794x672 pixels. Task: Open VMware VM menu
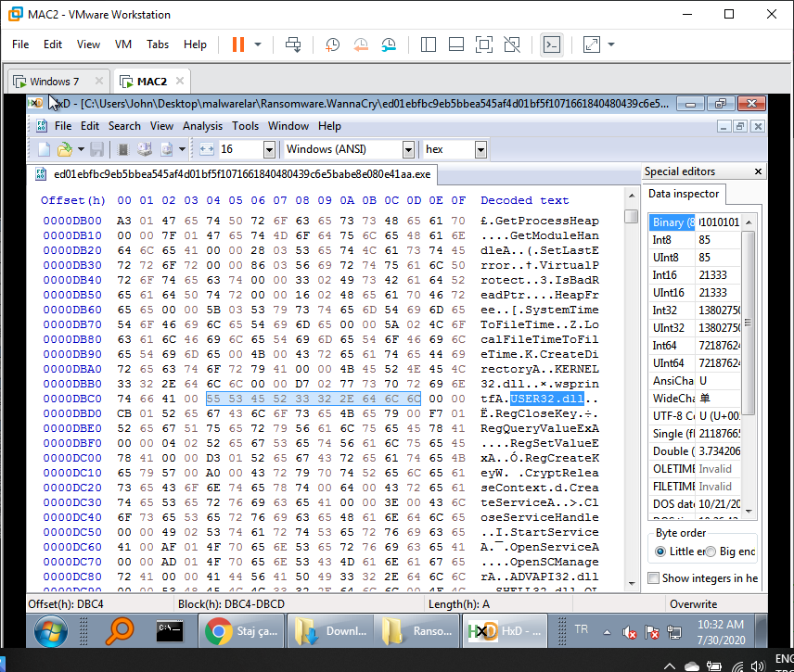pyautogui.click(x=123, y=44)
